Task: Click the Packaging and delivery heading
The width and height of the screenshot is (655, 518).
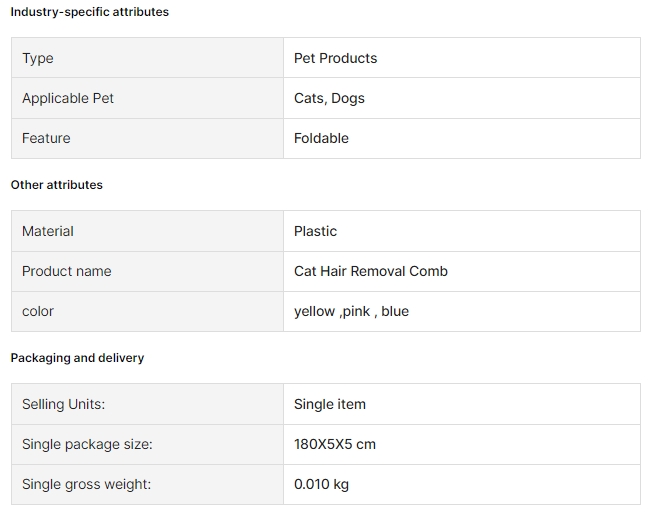Action: point(78,358)
